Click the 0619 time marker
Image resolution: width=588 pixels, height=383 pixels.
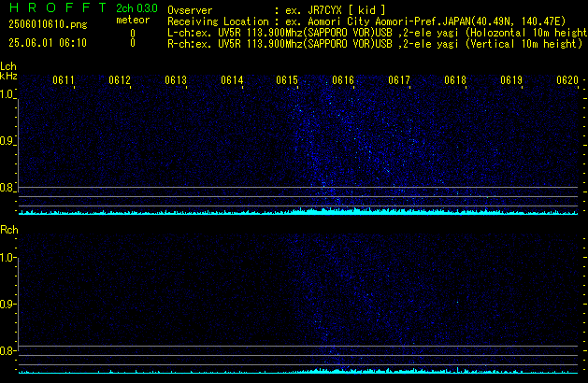click(511, 80)
